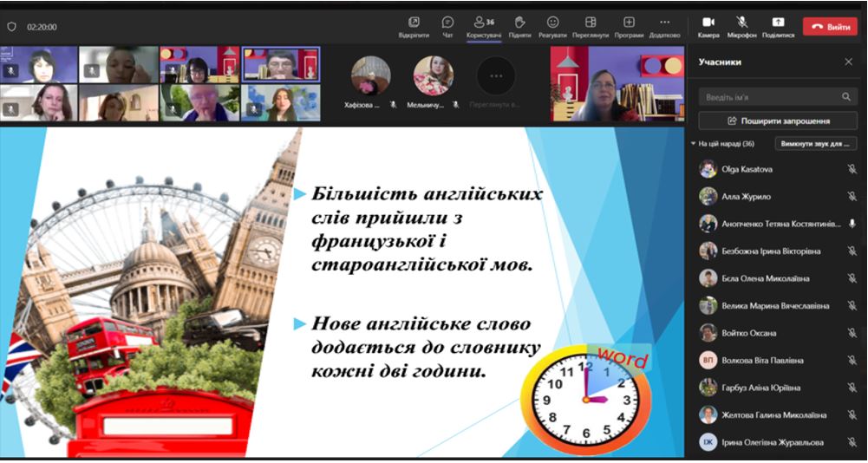
Task: Select participant Алла Журило
Action: [x=778, y=196]
